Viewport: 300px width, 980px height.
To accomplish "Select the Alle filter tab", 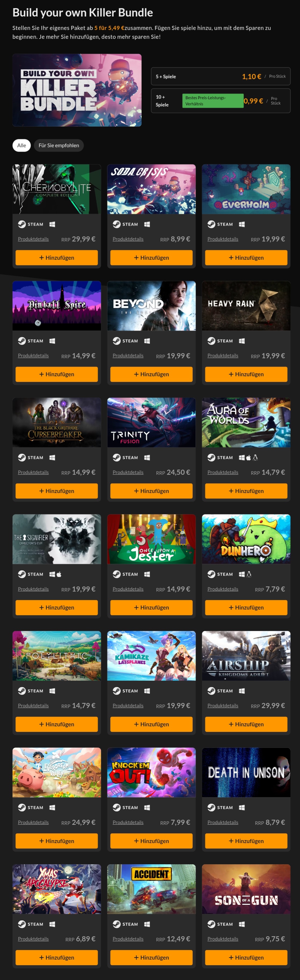I will 22,145.
